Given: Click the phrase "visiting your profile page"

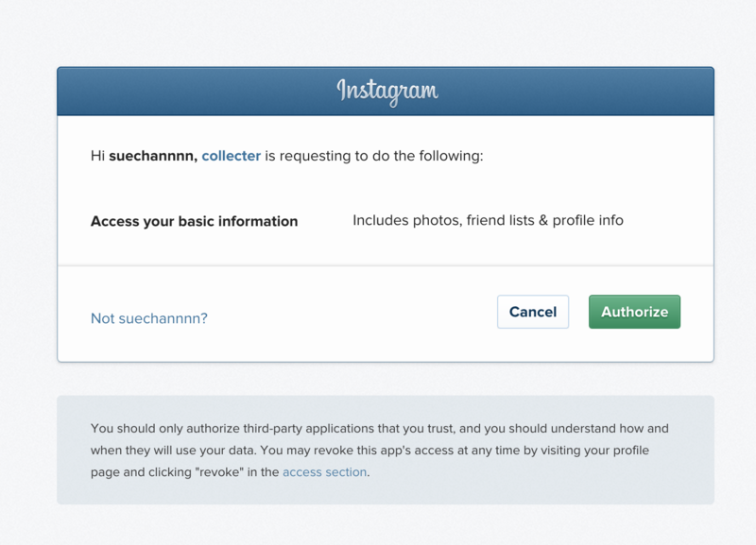Looking at the screenshot, I should point(595,450).
